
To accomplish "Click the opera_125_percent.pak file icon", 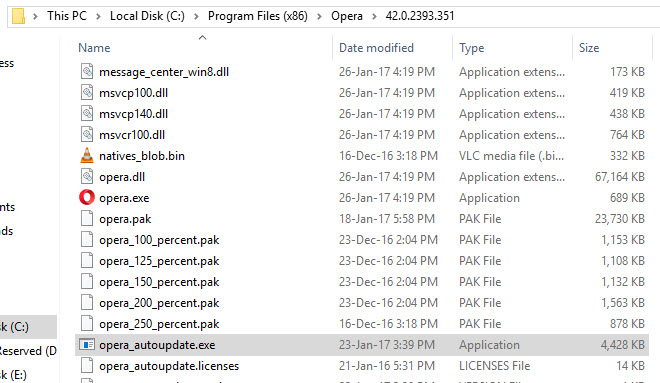I will click(87, 261).
